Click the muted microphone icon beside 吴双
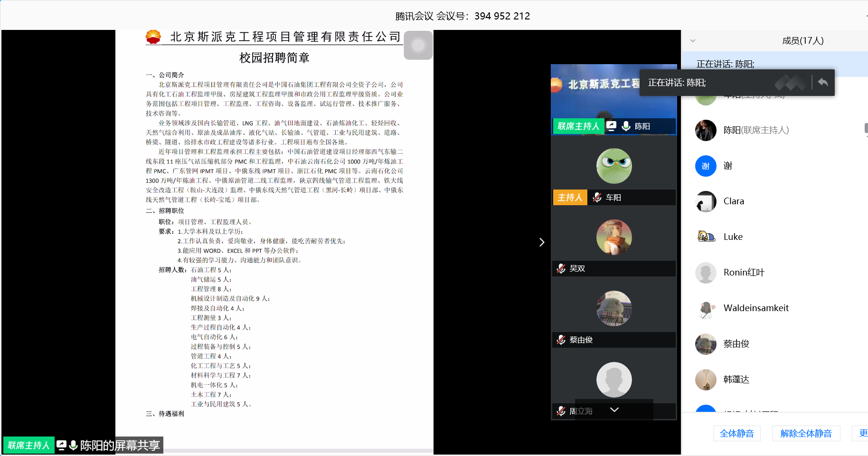The image size is (868, 456). click(561, 268)
